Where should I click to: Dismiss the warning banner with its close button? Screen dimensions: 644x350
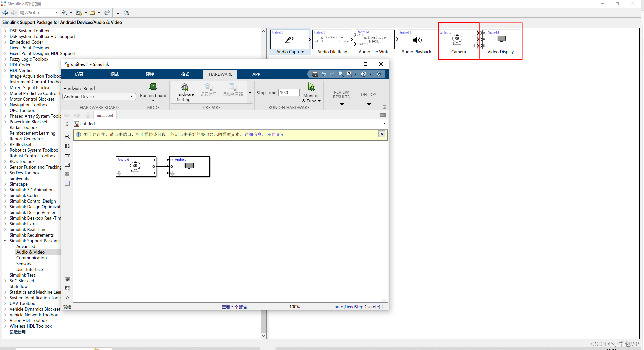pos(381,134)
